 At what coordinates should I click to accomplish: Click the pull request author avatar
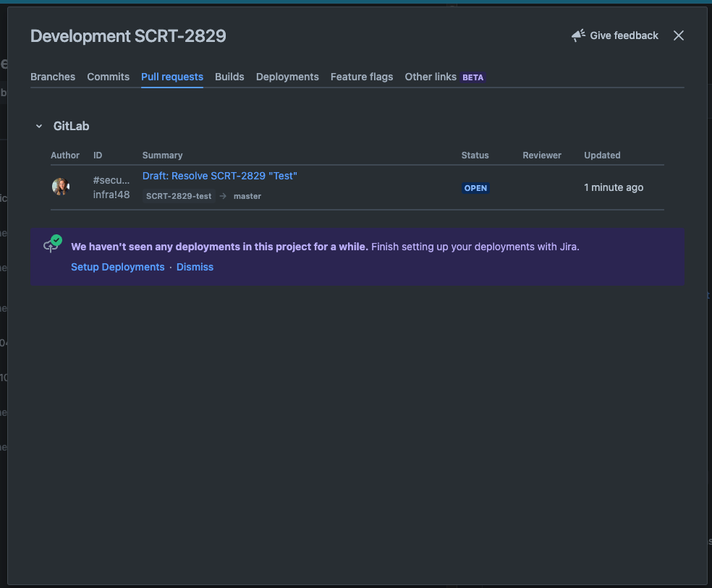pyautogui.click(x=60, y=187)
